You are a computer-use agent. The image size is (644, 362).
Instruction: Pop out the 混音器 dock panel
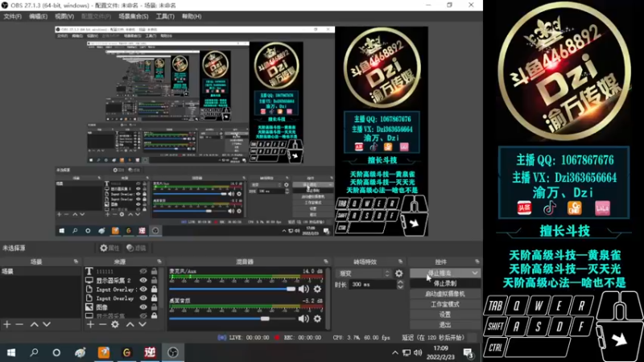click(x=326, y=261)
